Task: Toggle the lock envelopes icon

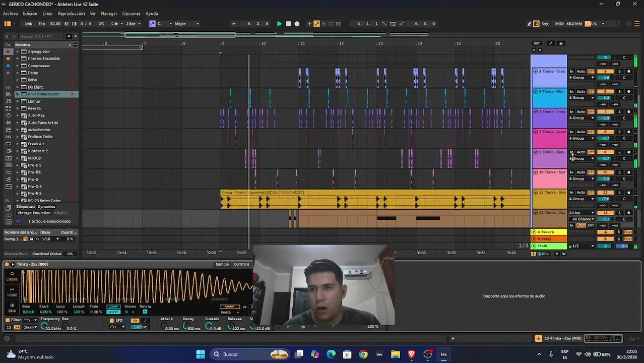Action: pyautogui.click(x=560, y=43)
